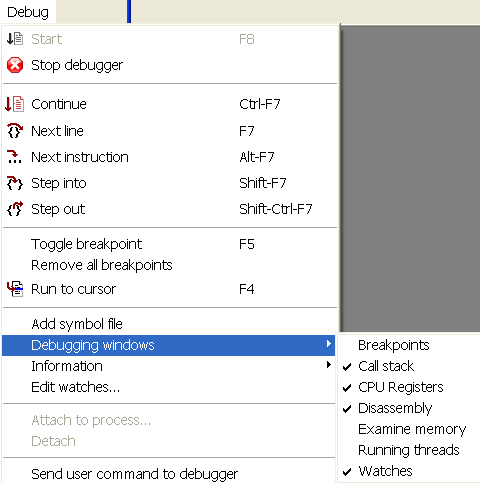This screenshot has height=483, width=480.
Task: Click the Continue icon with red arrow
Action: click(15, 104)
